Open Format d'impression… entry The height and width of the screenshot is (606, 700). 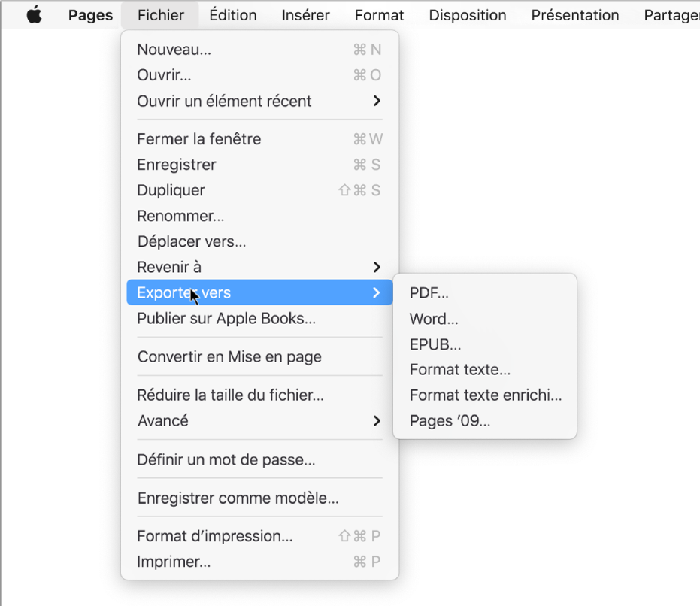259,536
